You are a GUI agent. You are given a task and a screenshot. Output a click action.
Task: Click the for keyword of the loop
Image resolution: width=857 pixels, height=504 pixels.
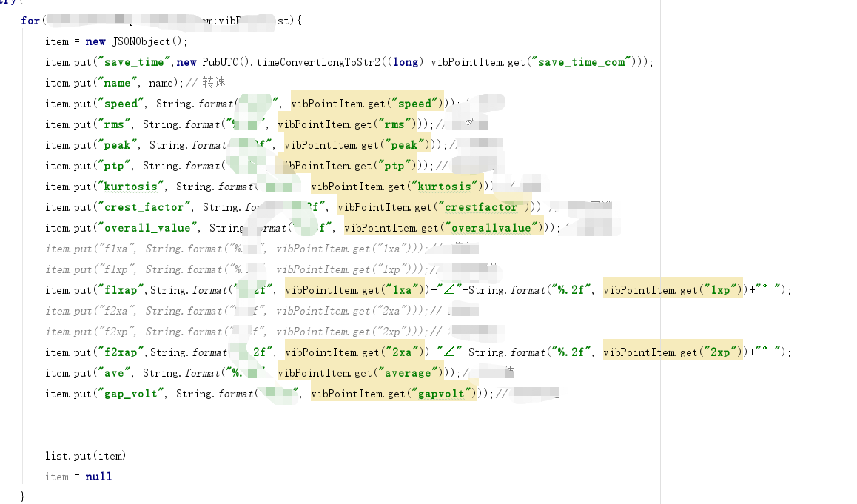(30, 21)
